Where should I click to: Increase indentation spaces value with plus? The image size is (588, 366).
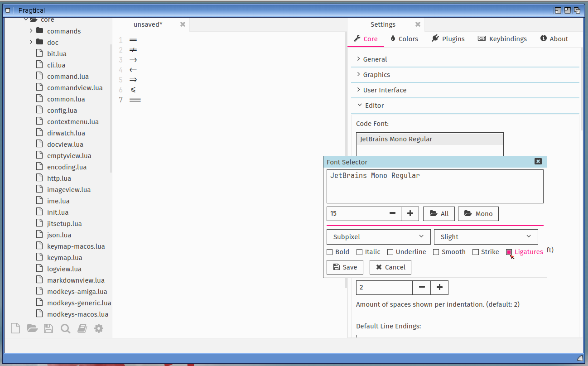pos(439,288)
